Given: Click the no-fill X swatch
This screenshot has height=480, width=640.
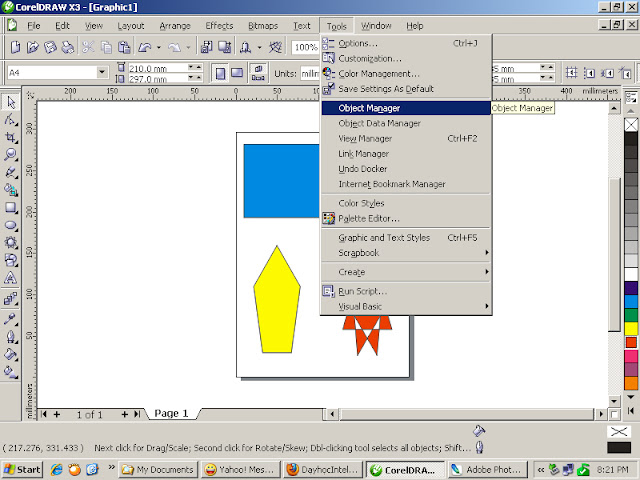Looking at the screenshot, I should point(631,124).
